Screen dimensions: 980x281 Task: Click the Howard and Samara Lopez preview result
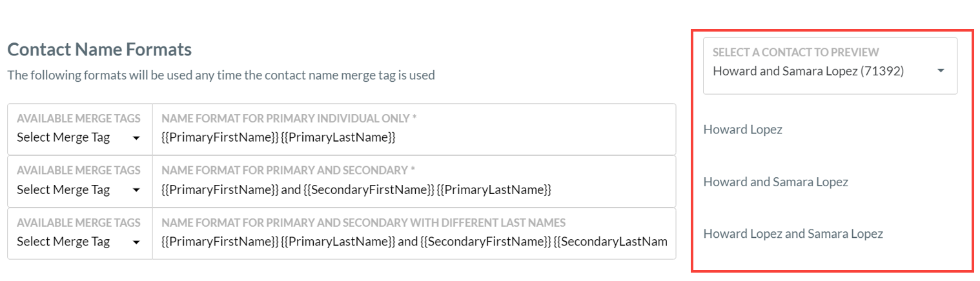pos(775,182)
